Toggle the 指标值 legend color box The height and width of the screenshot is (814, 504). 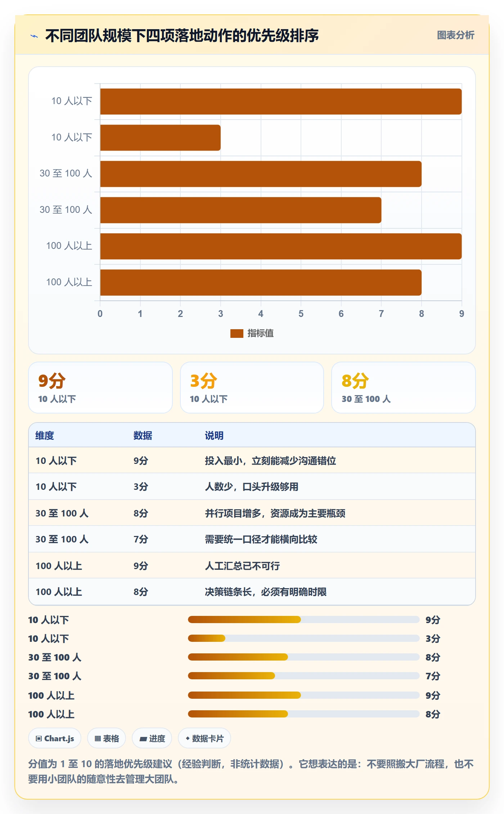[x=237, y=334]
